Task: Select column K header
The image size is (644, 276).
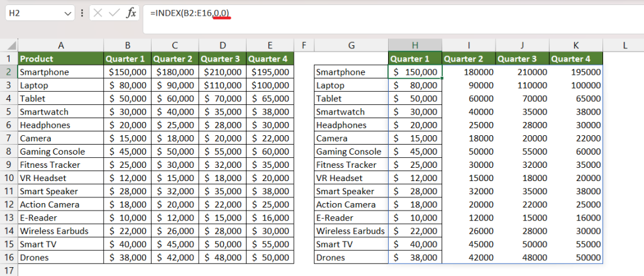Action: click(x=576, y=45)
